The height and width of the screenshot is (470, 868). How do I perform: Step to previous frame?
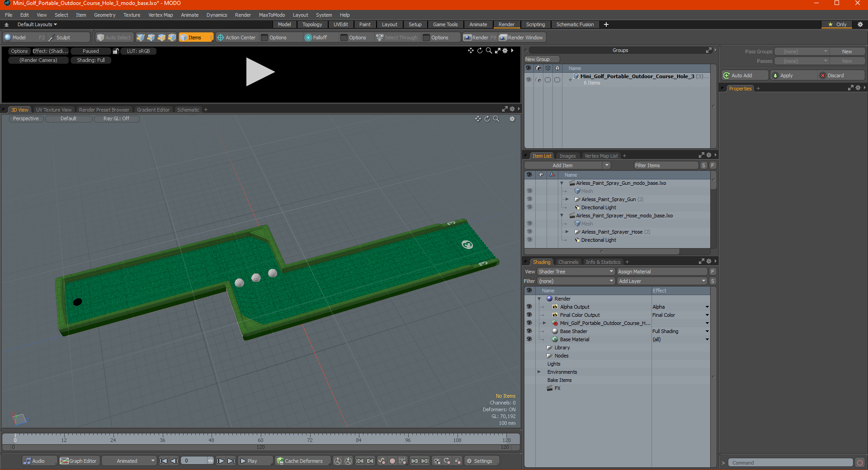[x=174, y=461]
